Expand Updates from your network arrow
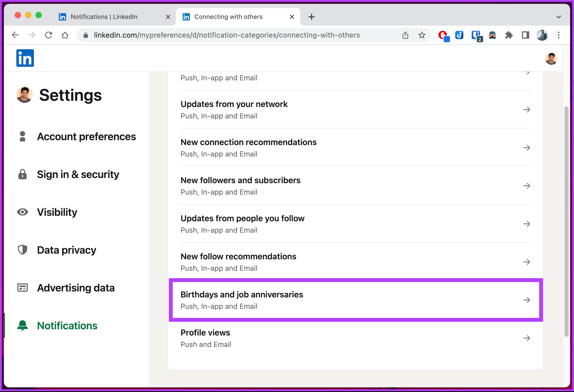Viewport: 574px width, 392px height. pyautogui.click(x=527, y=110)
